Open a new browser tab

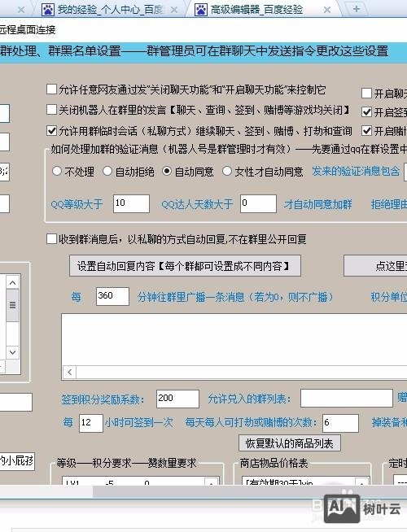356,9
